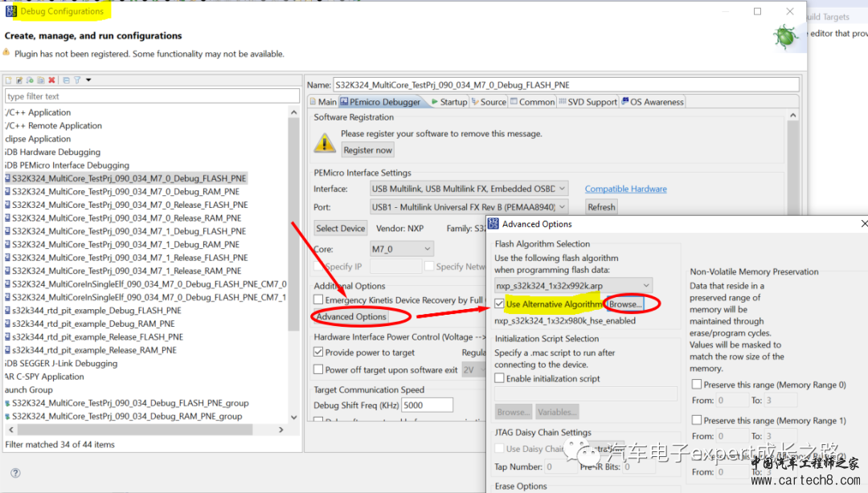This screenshot has width=868, height=493.
Task: Click New launch configuration toolbar icon
Action: point(8,80)
